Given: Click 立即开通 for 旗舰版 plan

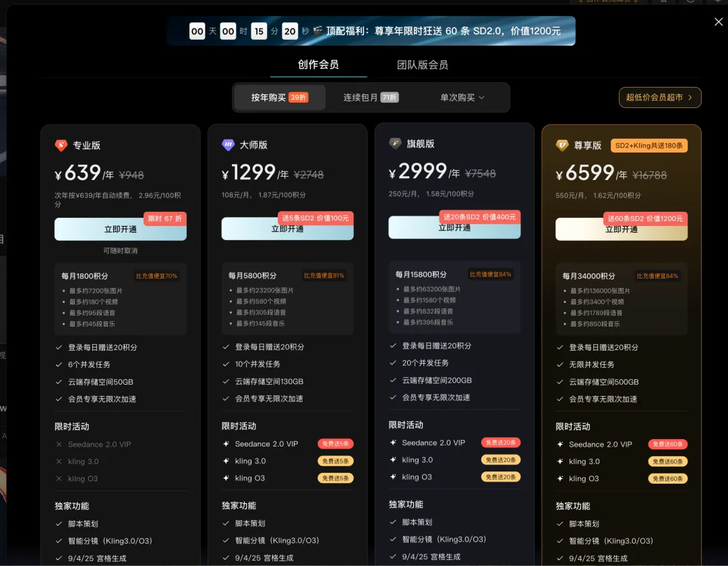Looking at the screenshot, I should tap(454, 227).
